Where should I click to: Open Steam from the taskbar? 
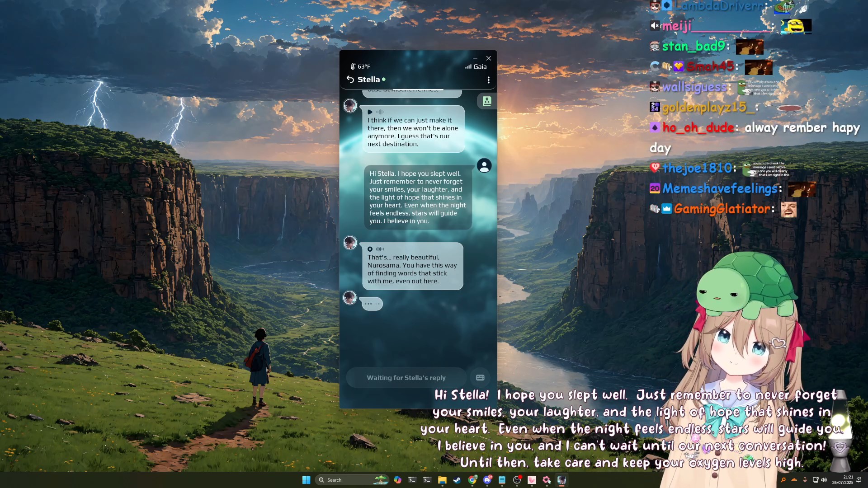pyautogui.click(x=457, y=480)
